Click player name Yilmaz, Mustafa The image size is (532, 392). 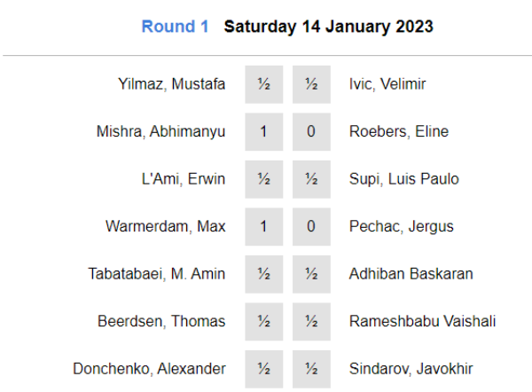tap(171, 84)
